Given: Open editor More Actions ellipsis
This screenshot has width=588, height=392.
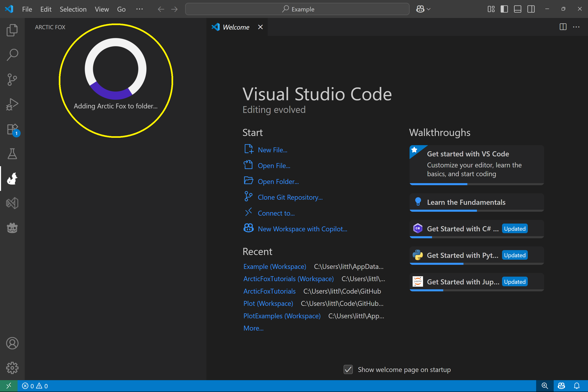Looking at the screenshot, I should 576,27.
